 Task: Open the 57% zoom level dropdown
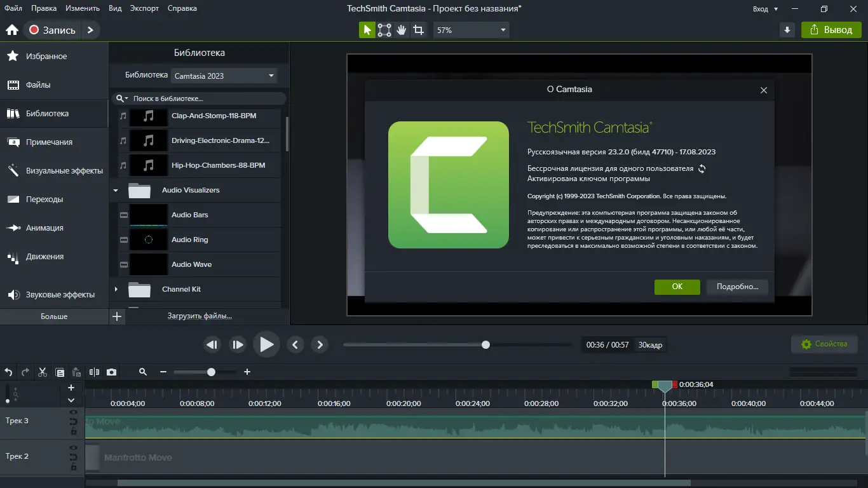click(470, 30)
